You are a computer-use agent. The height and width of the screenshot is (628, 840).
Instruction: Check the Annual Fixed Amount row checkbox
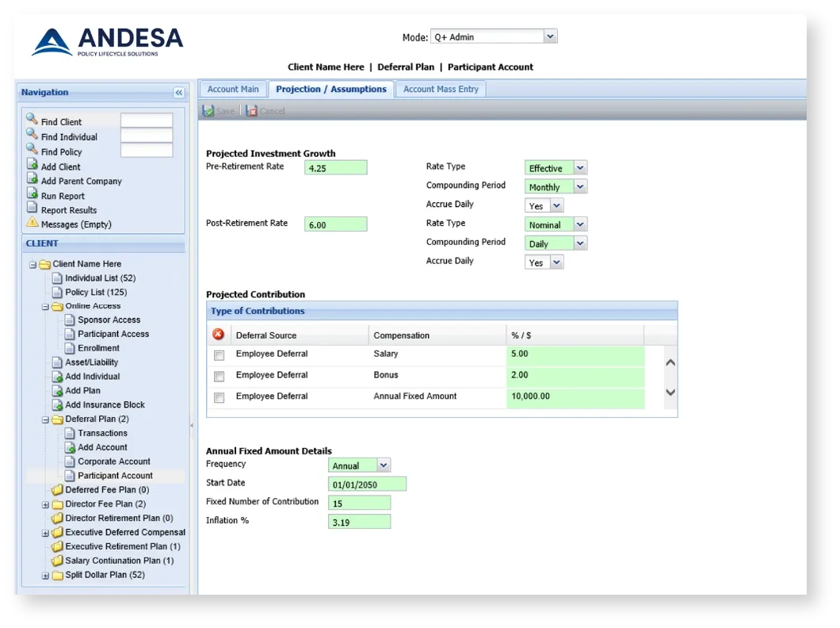point(219,397)
